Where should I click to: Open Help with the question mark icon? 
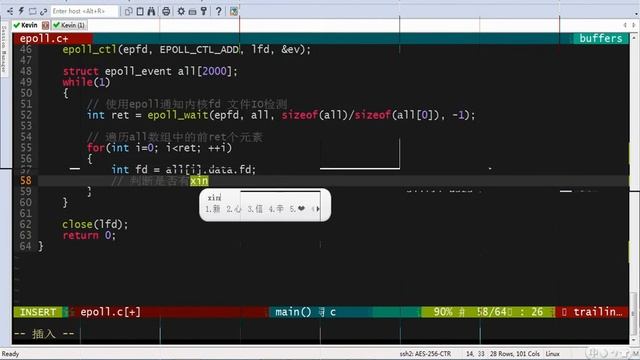219,11
